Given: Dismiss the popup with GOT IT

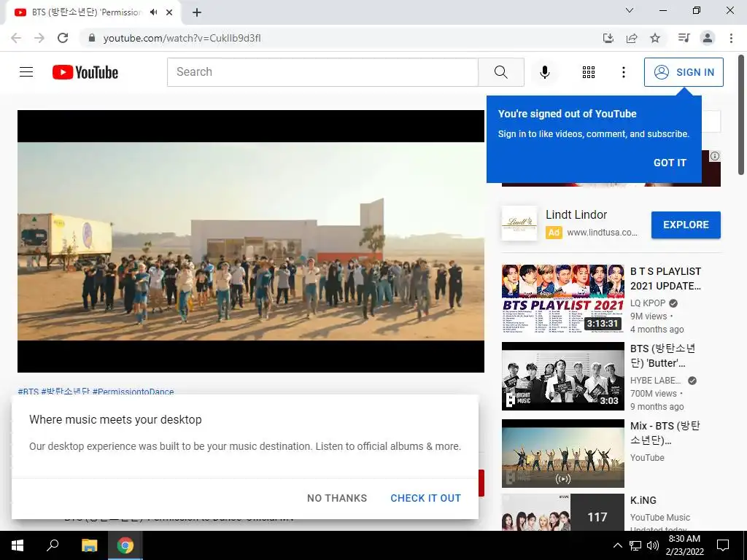Looking at the screenshot, I should coord(670,163).
